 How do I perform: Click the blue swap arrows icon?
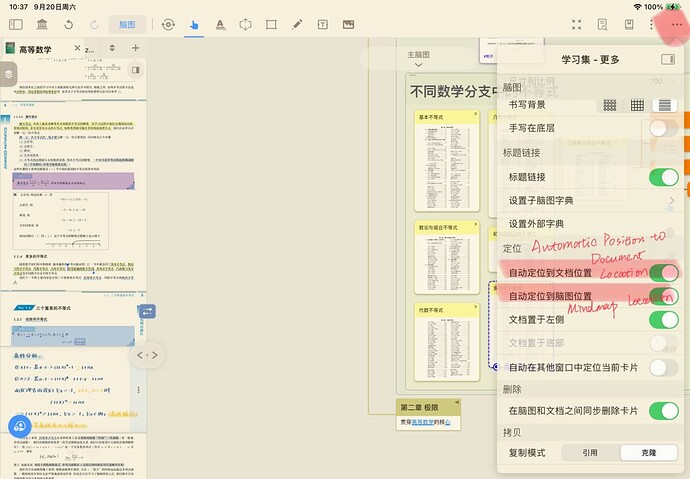(x=147, y=311)
